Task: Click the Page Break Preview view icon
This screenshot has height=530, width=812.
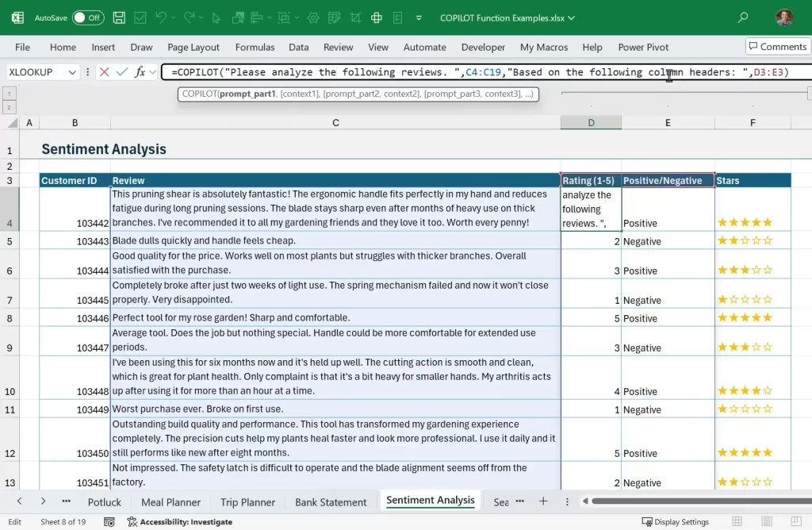Action: click(796, 521)
